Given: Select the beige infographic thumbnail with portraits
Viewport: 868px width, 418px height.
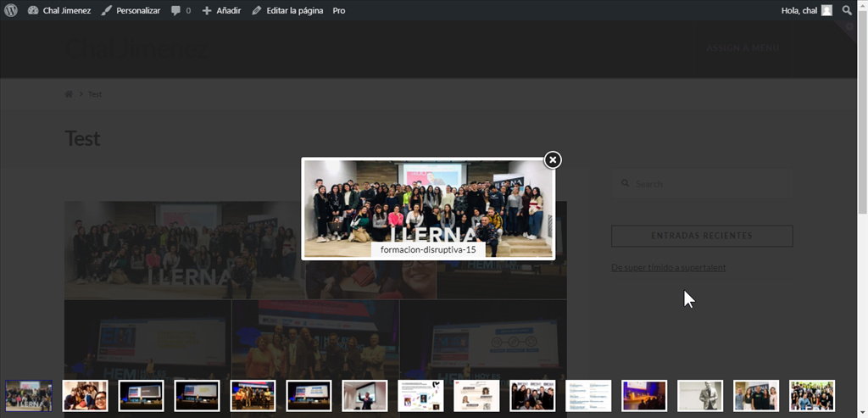Looking at the screenshot, I should click(x=476, y=396).
